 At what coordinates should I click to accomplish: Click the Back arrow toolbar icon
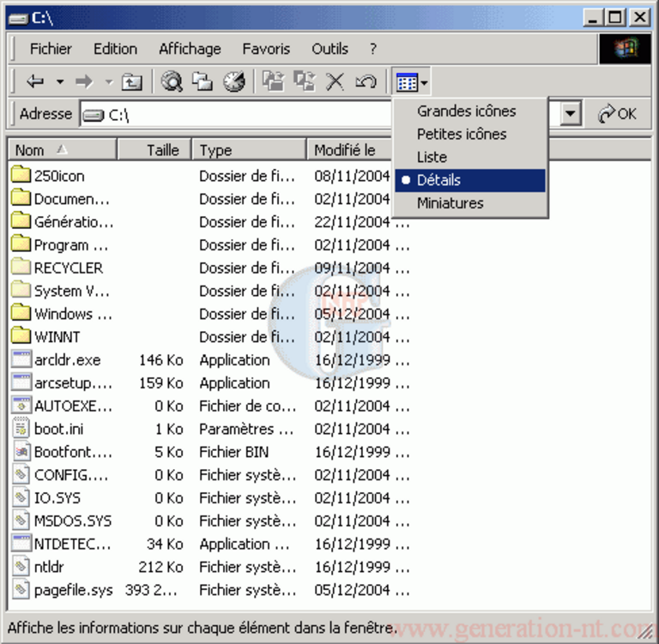pos(35,81)
